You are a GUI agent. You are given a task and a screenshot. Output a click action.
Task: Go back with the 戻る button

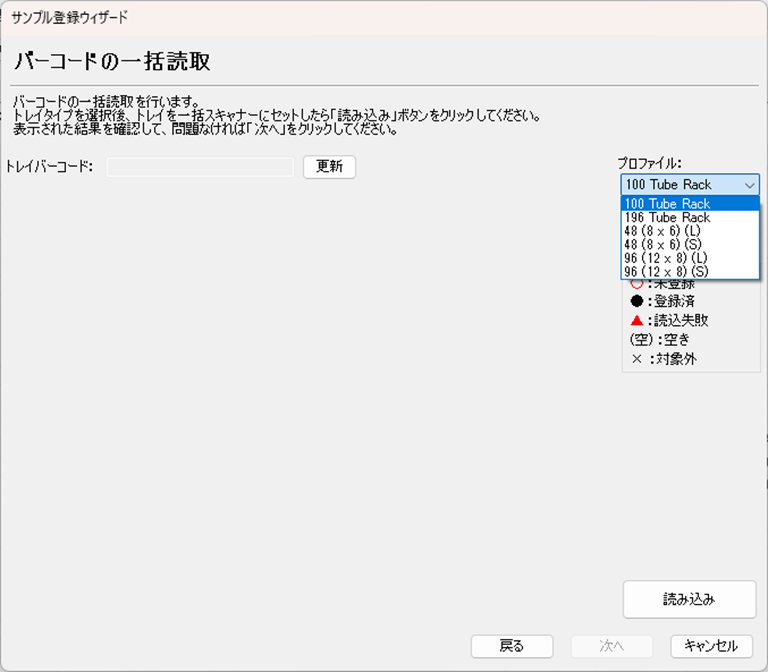pos(511,646)
